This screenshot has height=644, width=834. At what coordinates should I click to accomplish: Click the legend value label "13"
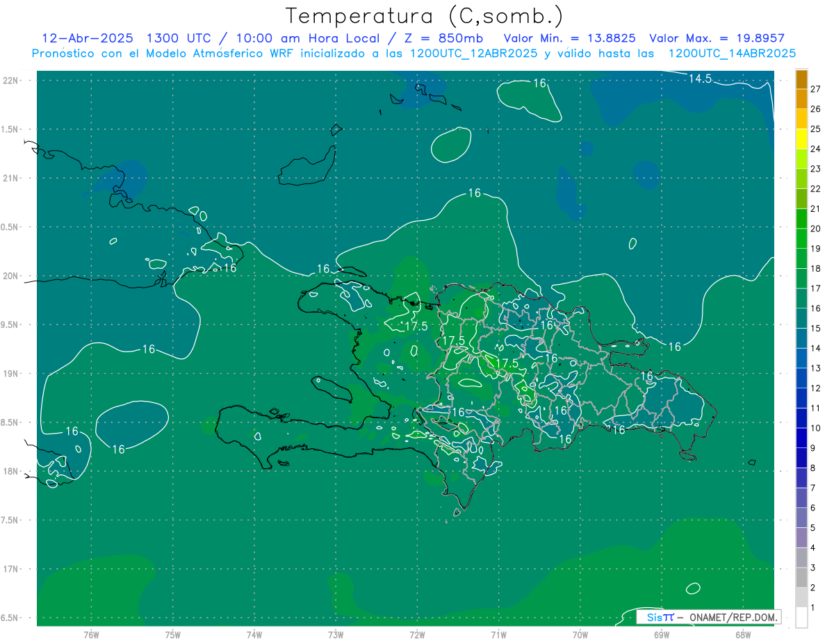(816, 368)
